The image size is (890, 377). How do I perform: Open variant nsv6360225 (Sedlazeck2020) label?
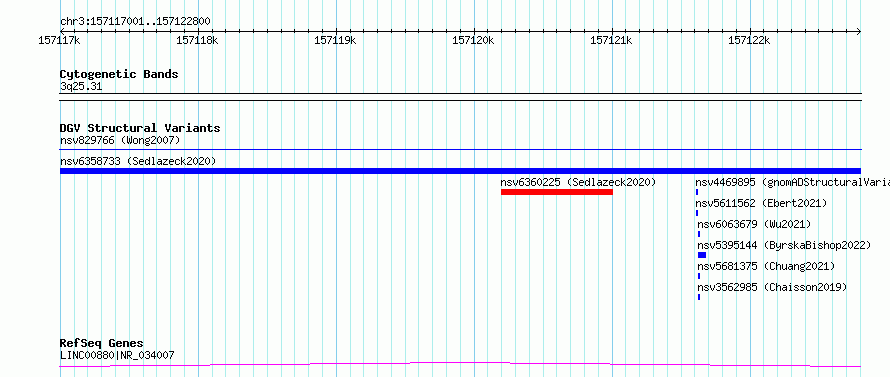(x=578, y=182)
